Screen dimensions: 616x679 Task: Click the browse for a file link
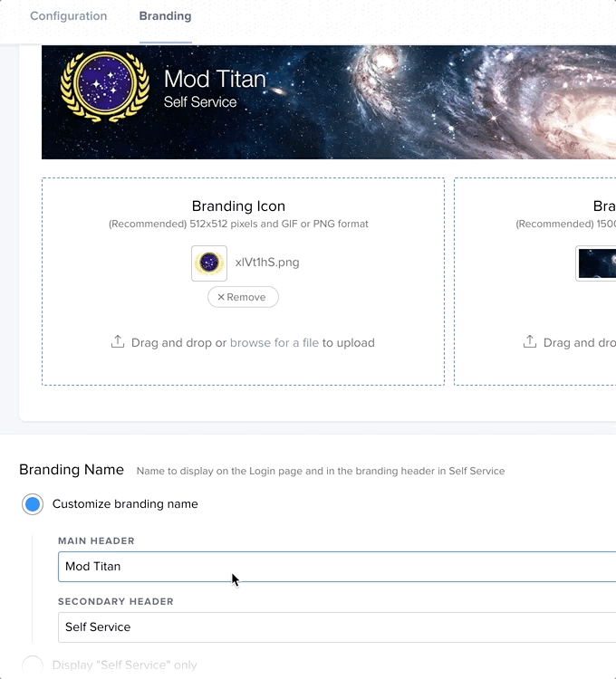pos(274,342)
